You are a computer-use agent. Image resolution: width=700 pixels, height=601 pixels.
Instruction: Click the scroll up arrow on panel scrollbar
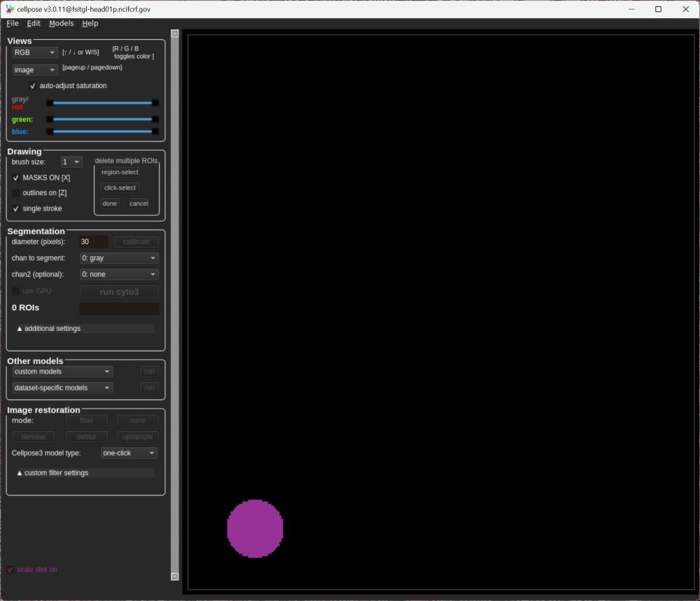[x=175, y=34]
